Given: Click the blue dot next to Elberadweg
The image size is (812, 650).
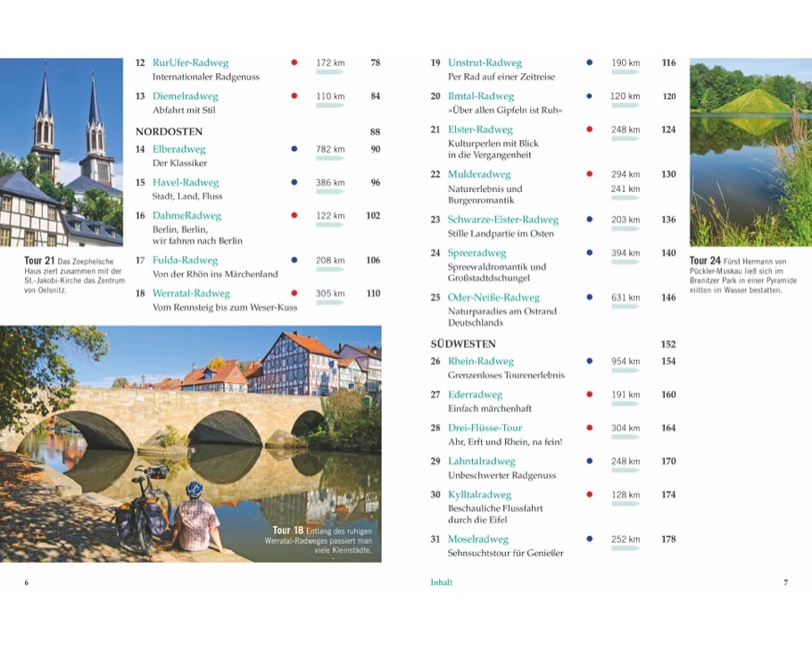Looking at the screenshot, I should 294,149.
